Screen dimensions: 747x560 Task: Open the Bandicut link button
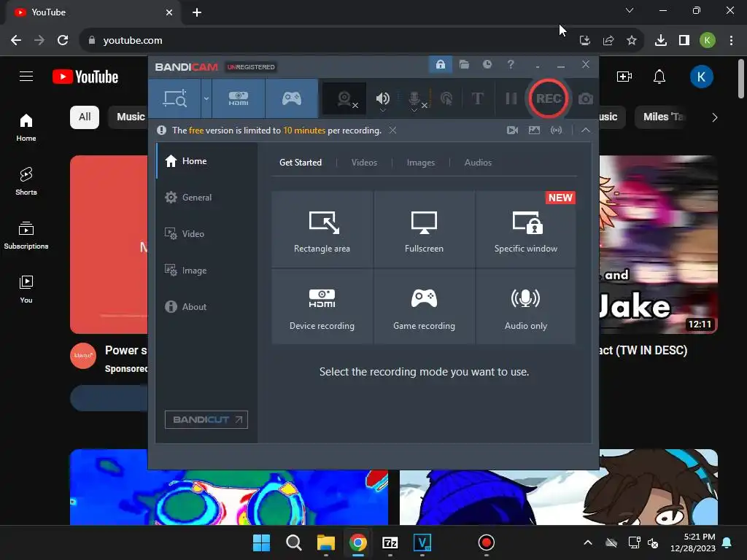pyautogui.click(x=206, y=419)
